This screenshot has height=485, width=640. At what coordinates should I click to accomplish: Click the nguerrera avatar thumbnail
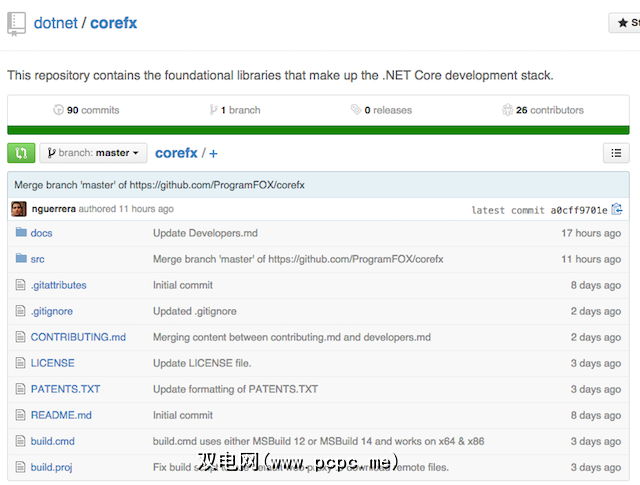tap(19, 209)
